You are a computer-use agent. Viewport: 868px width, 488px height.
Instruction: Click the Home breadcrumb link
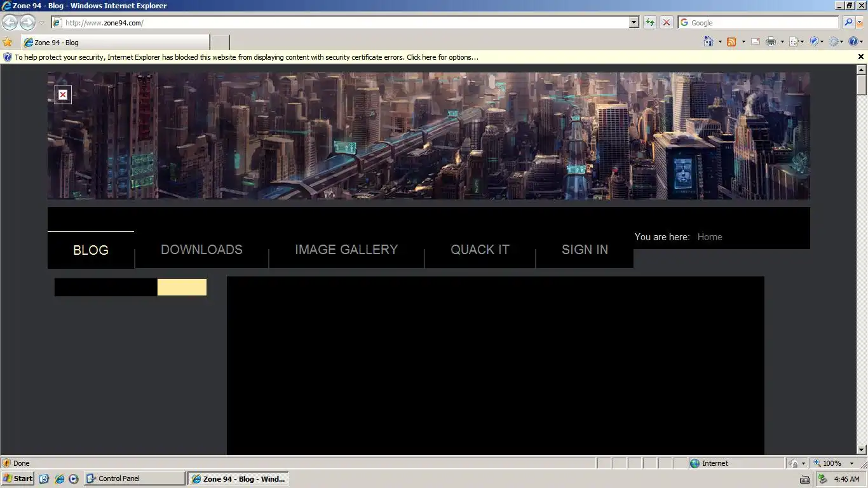(x=710, y=237)
